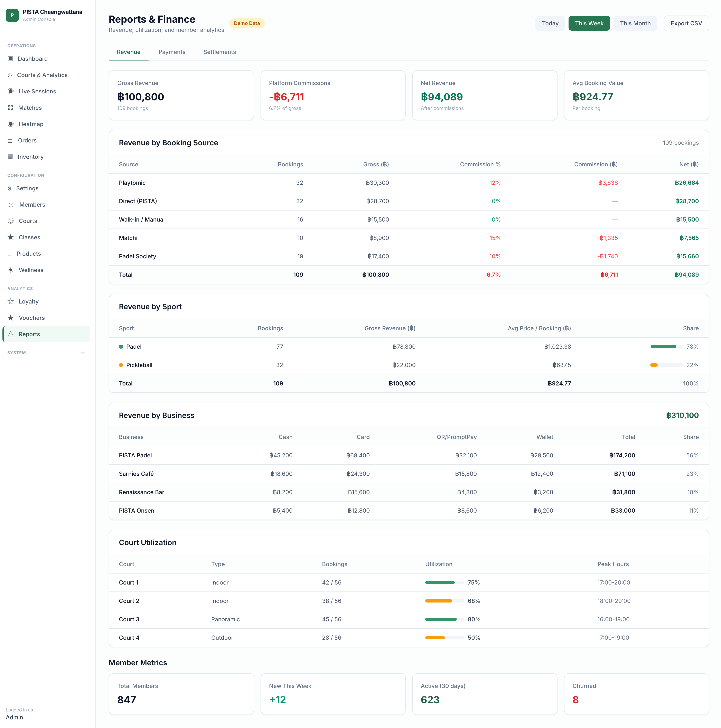
Task: Open Live Sessions via its icon
Action: pyautogui.click(x=11, y=91)
